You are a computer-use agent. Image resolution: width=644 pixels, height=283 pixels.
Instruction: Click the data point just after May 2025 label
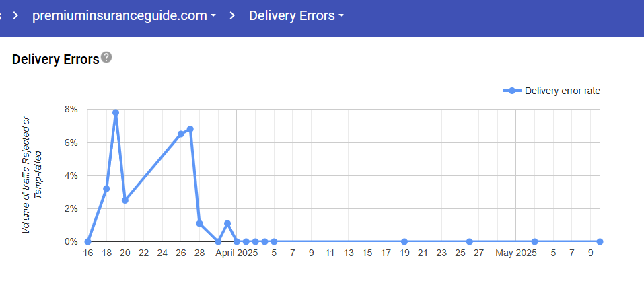[534, 241]
